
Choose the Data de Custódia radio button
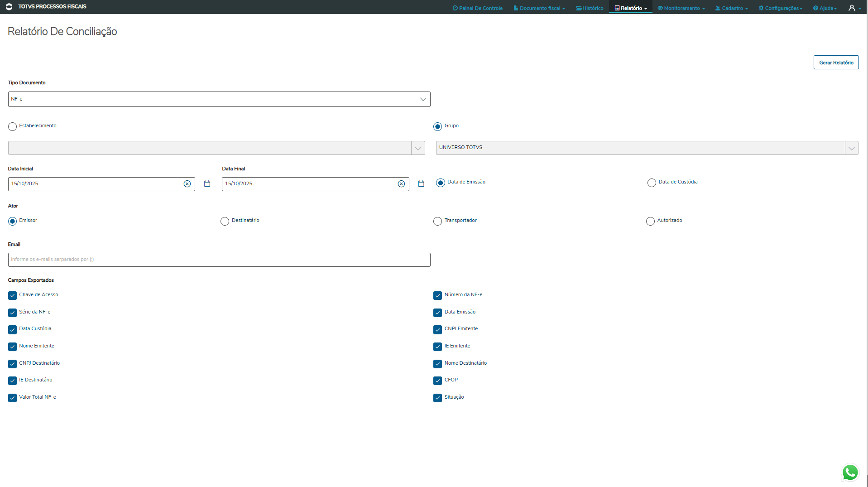pyautogui.click(x=652, y=183)
